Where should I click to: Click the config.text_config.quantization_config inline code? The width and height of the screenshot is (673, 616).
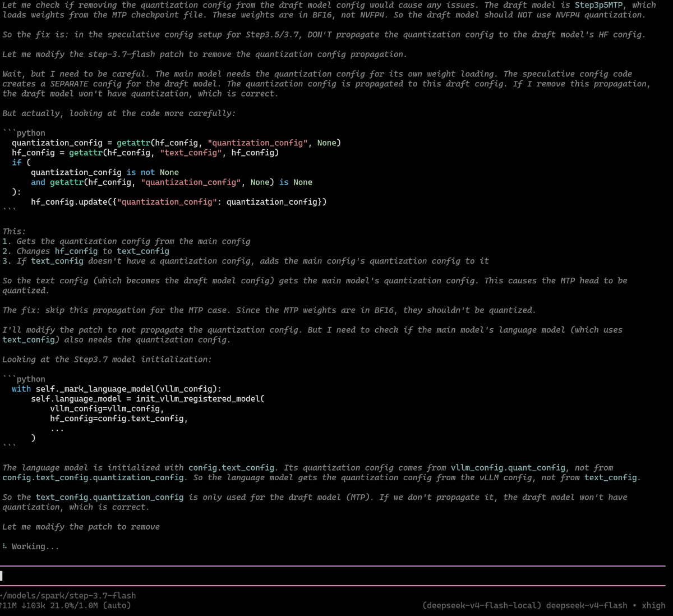(93, 477)
